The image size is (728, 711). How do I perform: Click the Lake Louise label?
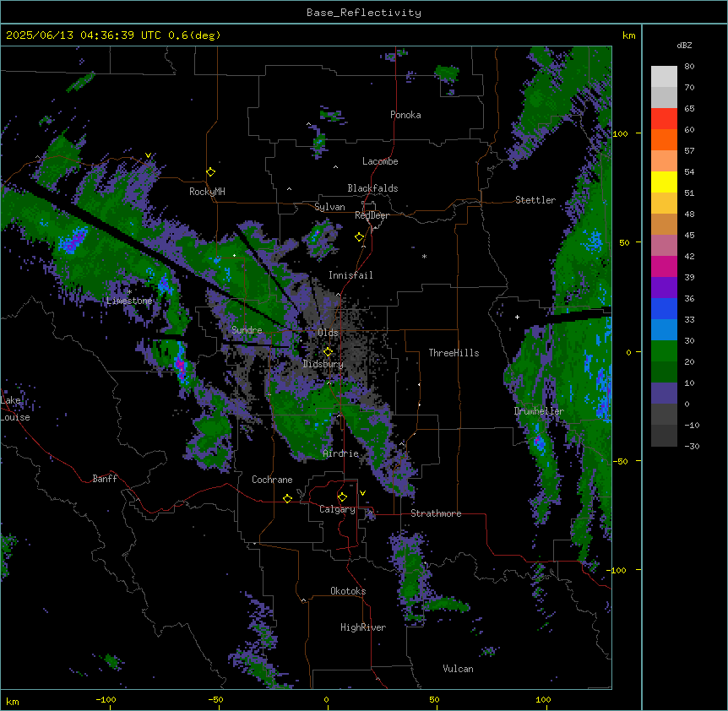[x=15, y=409]
